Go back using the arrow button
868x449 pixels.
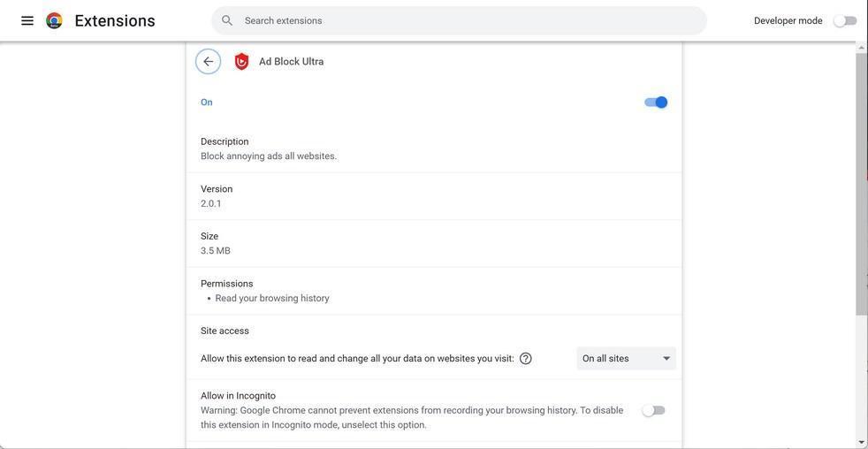coord(209,62)
